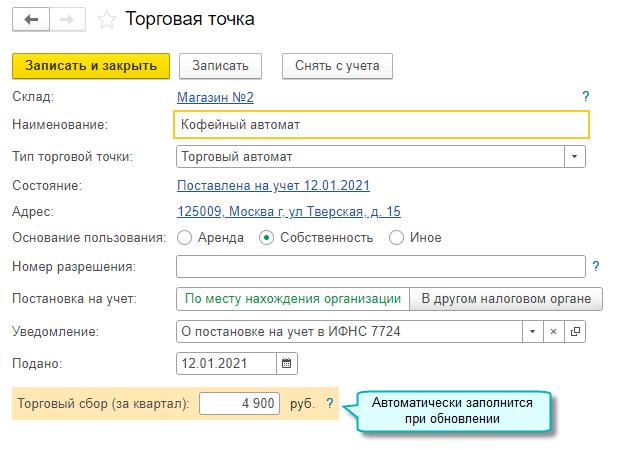
Task: Choose the Иное radio option
Action: (x=396, y=238)
